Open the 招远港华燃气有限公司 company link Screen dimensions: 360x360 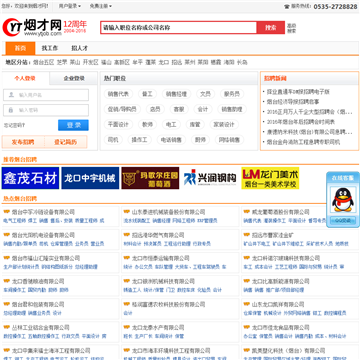(158, 235)
